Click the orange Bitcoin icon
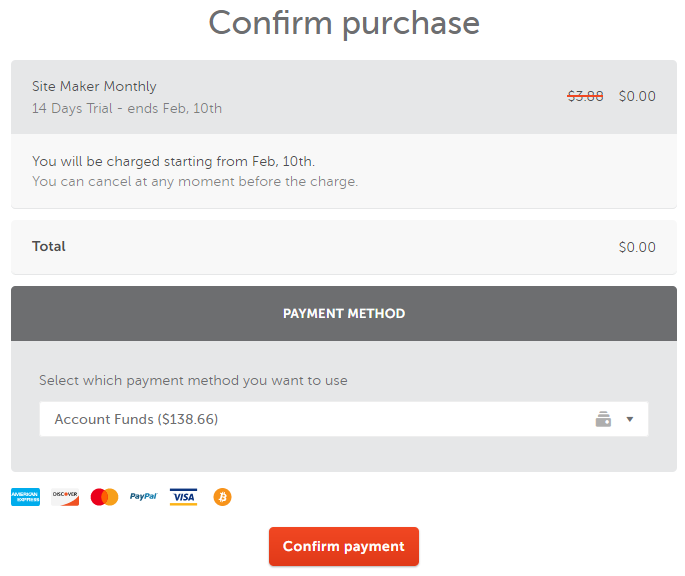This screenshot has height=576, width=685. (222, 497)
